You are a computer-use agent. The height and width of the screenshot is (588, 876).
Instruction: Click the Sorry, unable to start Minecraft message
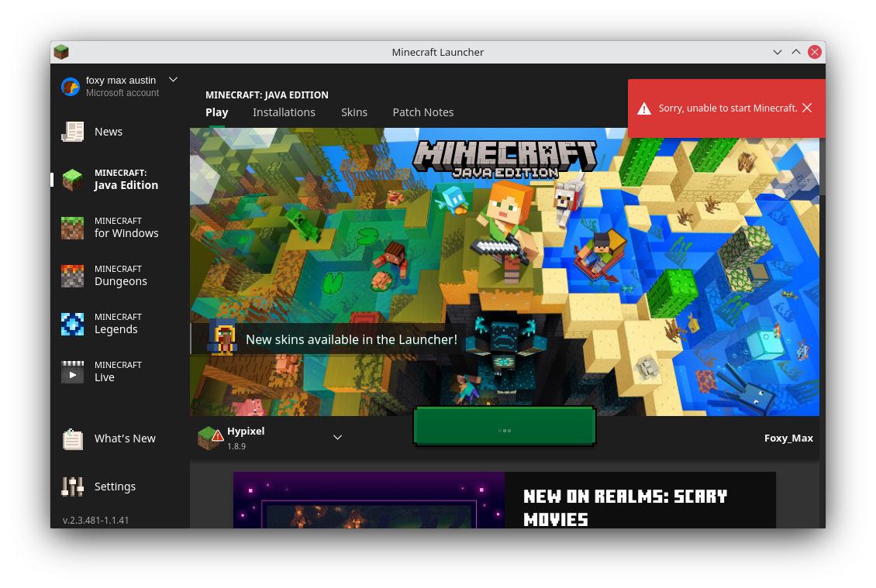click(727, 108)
